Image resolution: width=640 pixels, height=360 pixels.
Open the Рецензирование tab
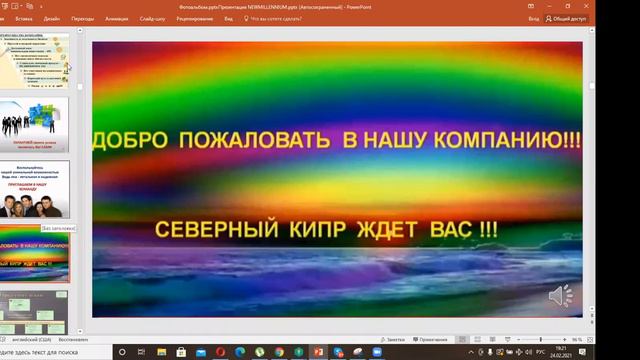(x=195, y=19)
